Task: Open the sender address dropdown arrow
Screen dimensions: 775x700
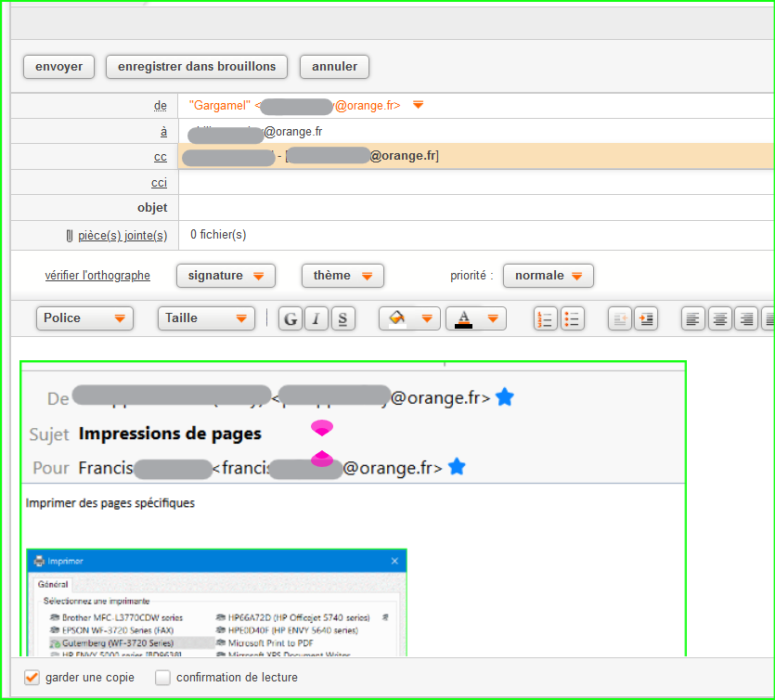Action: click(419, 105)
